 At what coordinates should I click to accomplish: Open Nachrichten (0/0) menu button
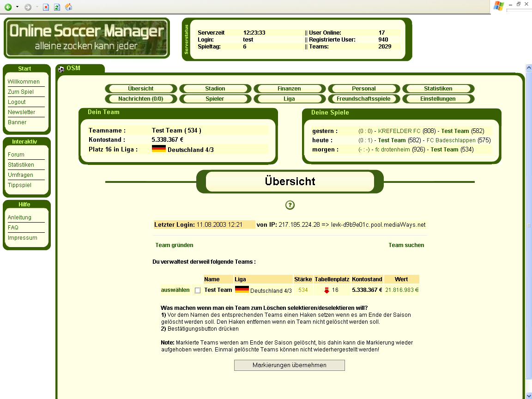141,99
